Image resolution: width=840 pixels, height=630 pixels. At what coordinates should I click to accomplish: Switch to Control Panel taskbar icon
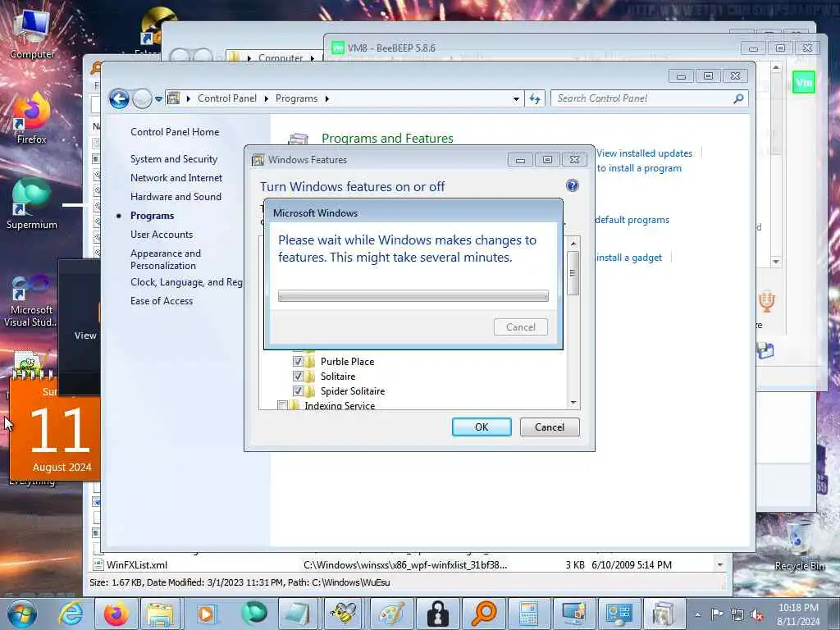619,614
